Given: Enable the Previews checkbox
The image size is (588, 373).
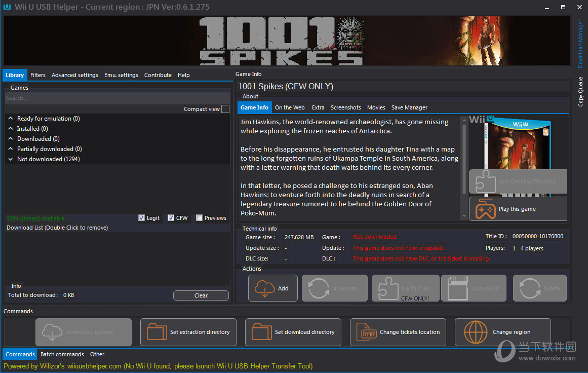Looking at the screenshot, I should tap(199, 217).
